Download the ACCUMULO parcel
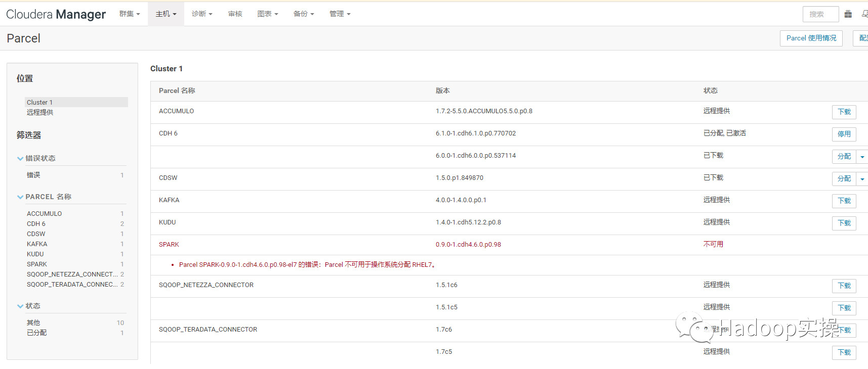Viewport: 868px width, 369px height. tap(844, 112)
